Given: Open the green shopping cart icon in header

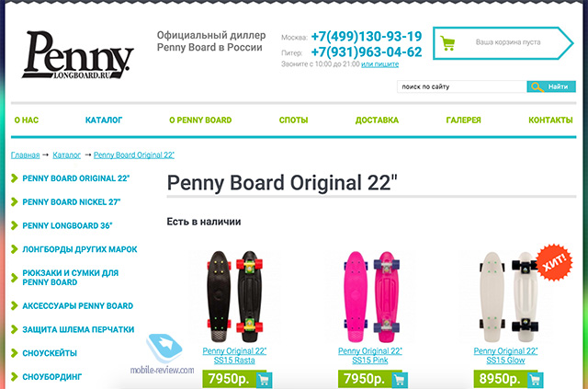Looking at the screenshot, I should 447,43.
